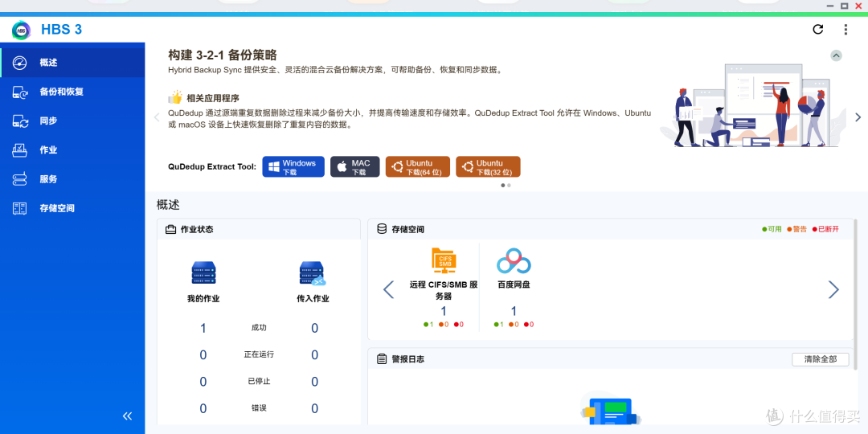This screenshot has height=434, width=868.
Task: Open the three-dot more options menu
Action: coord(845,30)
